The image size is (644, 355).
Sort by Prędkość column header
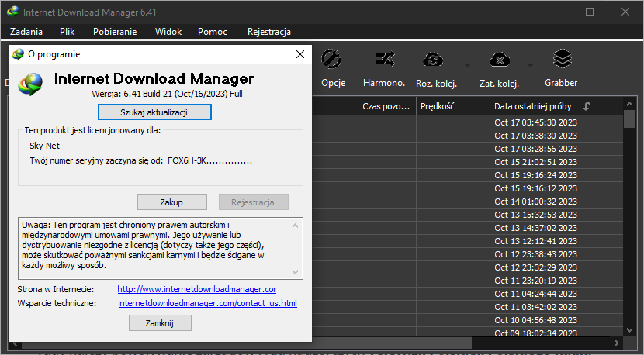pyautogui.click(x=452, y=106)
